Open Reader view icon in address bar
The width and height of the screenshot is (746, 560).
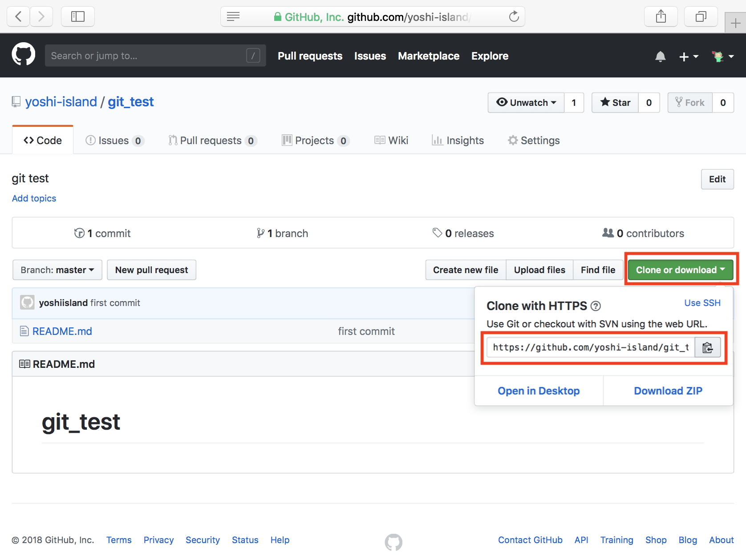pos(233,17)
